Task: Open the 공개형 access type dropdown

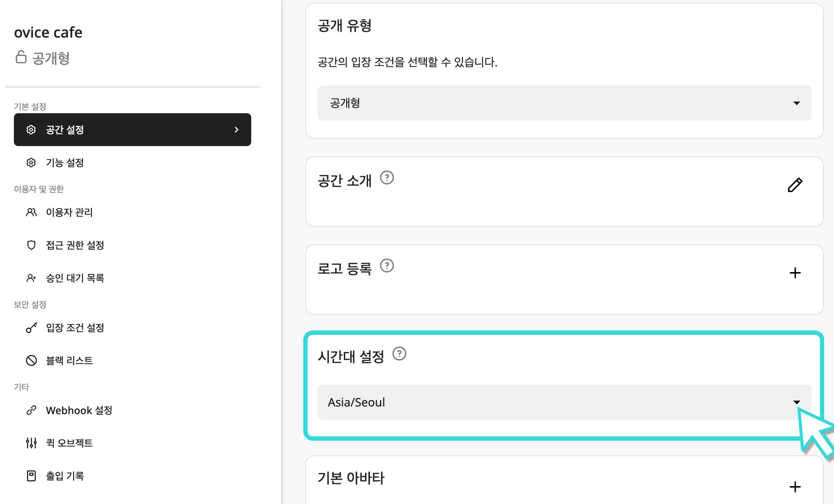Action: pos(564,103)
